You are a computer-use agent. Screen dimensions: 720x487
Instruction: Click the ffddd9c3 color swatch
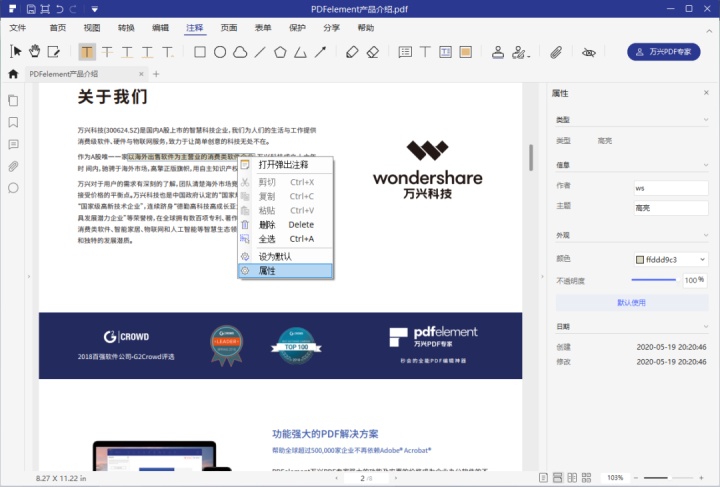click(x=640, y=260)
